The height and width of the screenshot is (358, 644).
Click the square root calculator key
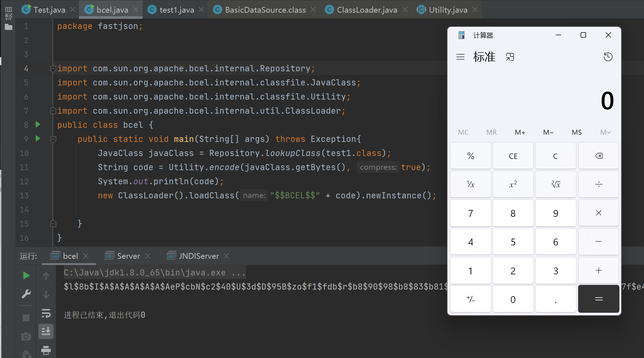[x=556, y=185]
